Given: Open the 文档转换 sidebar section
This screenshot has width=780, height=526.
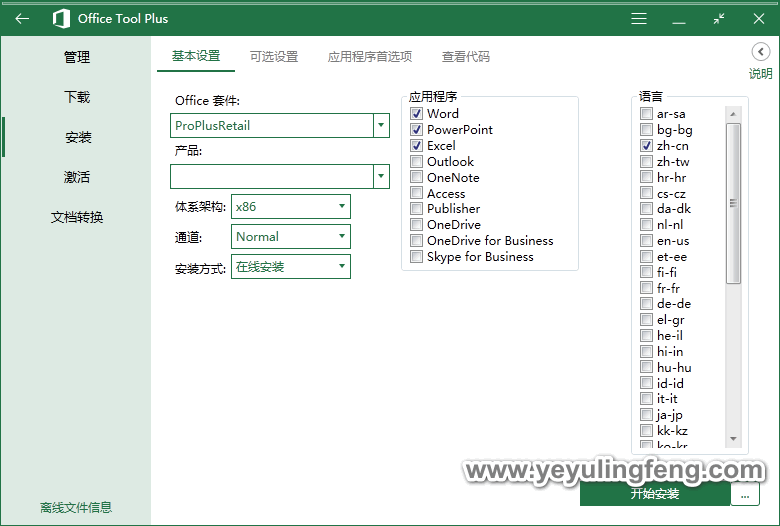Looking at the screenshot, I should pos(77,217).
